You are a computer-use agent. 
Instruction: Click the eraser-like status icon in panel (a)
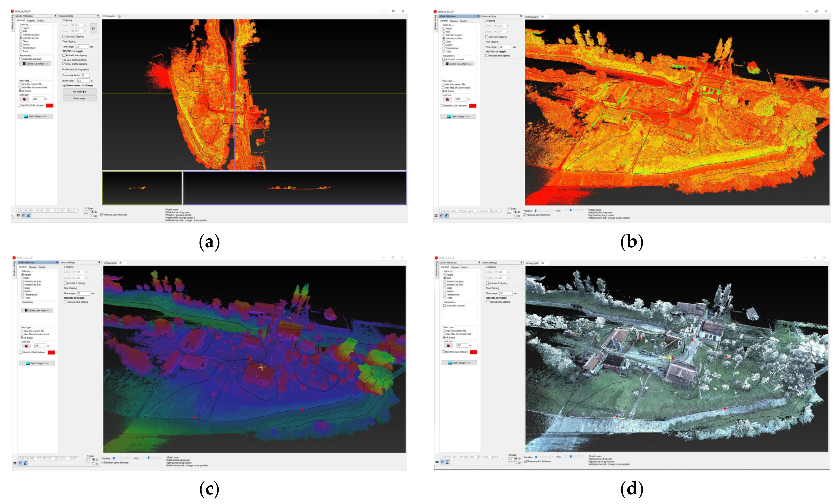pos(23,215)
